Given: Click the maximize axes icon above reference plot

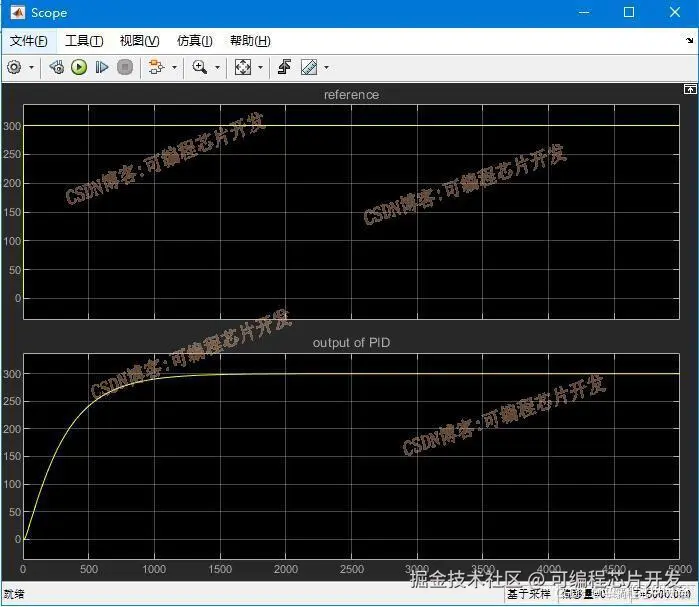Looking at the screenshot, I should click(x=690, y=89).
